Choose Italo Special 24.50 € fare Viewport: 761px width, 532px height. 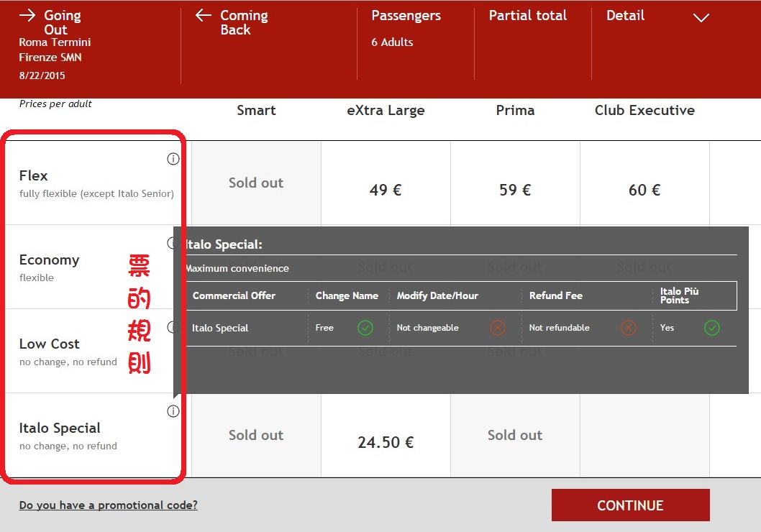[x=386, y=436]
